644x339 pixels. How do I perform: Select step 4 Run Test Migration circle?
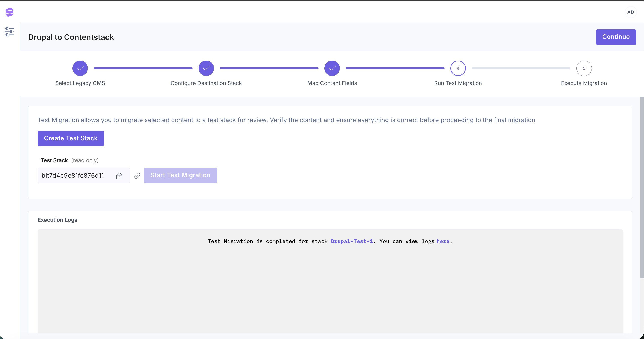click(458, 68)
